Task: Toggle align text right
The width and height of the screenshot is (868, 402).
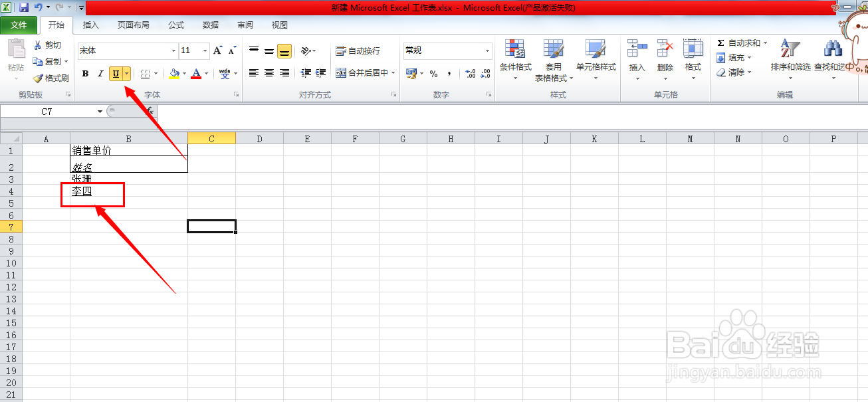Action: tap(284, 73)
